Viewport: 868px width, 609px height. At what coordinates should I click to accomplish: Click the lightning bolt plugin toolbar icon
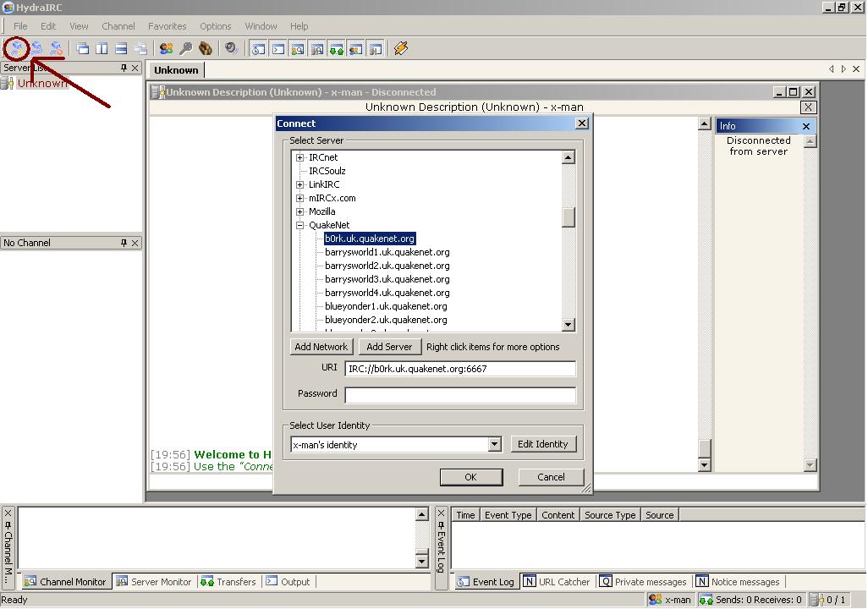(401, 49)
